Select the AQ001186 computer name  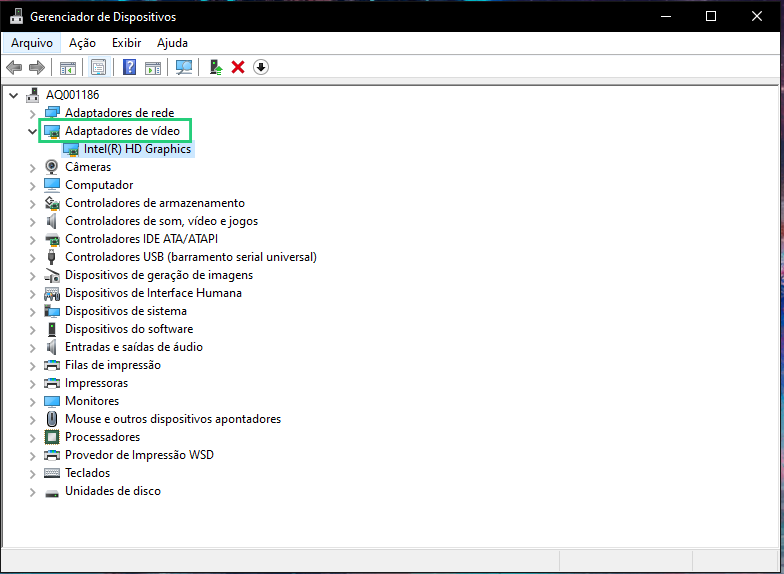click(x=72, y=94)
